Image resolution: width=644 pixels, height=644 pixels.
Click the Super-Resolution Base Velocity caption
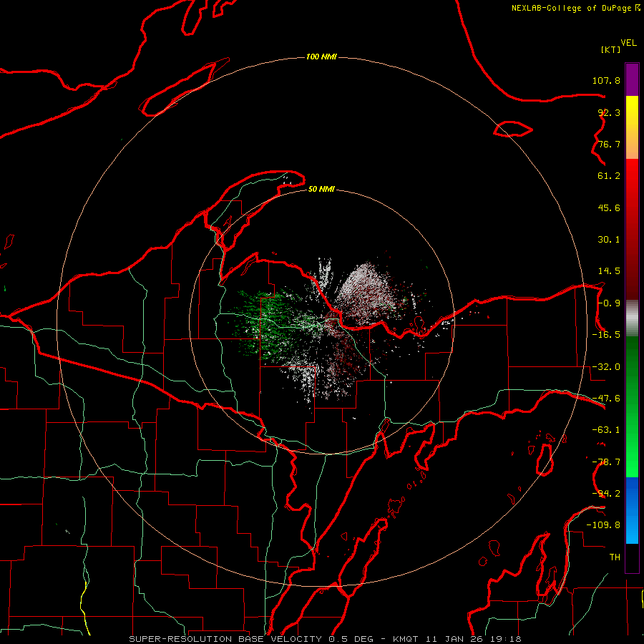[x=326, y=639]
